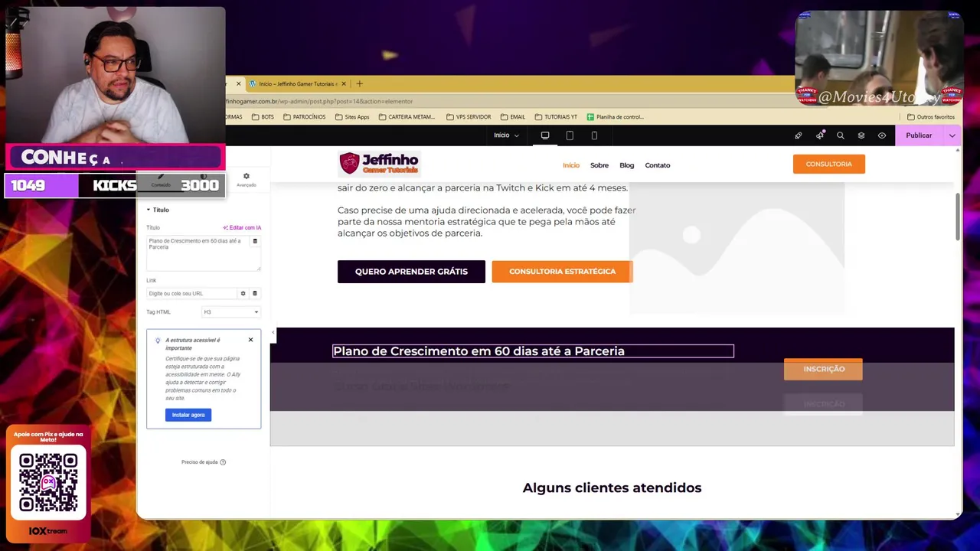
Task: Click the Publicar button
Action: tap(919, 135)
